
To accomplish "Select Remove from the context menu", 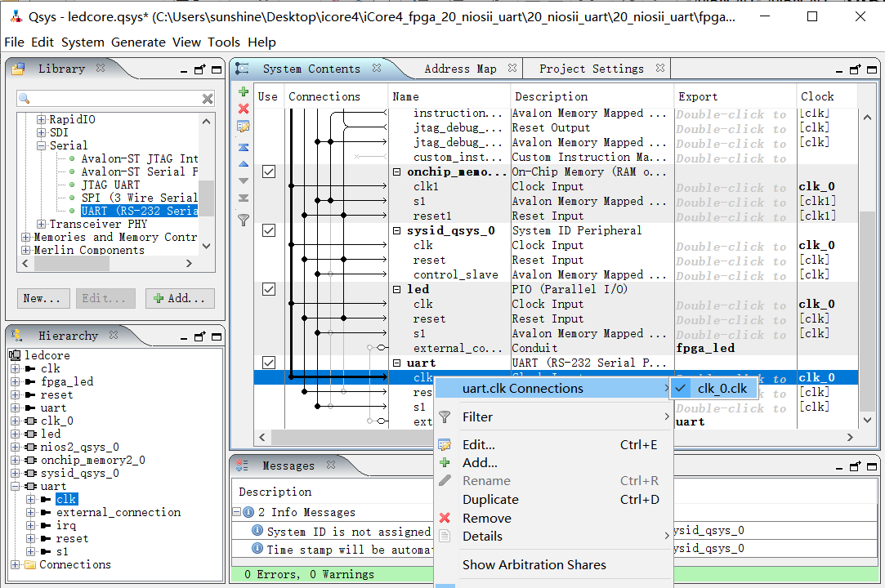I will (x=486, y=519).
